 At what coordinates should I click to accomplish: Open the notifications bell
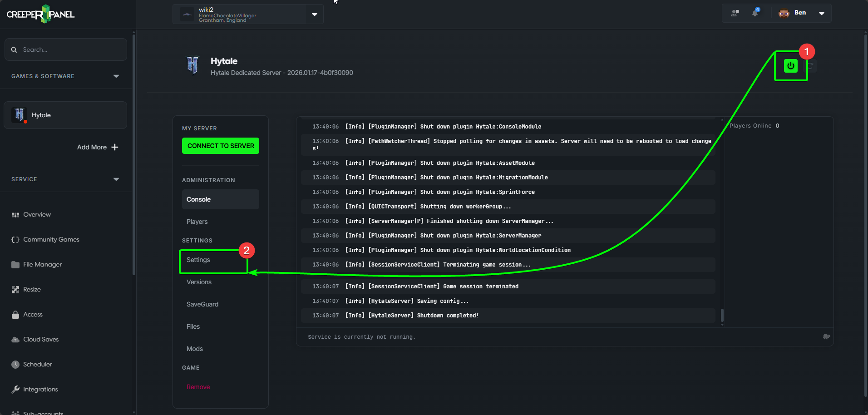click(x=755, y=13)
